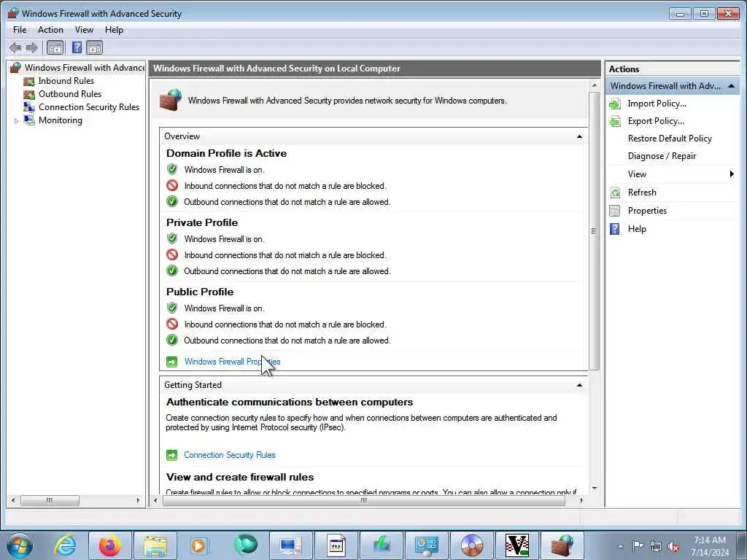Click the tree pane horizontal scrollbar thumb
The width and height of the screenshot is (747, 560).
click(50, 500)
